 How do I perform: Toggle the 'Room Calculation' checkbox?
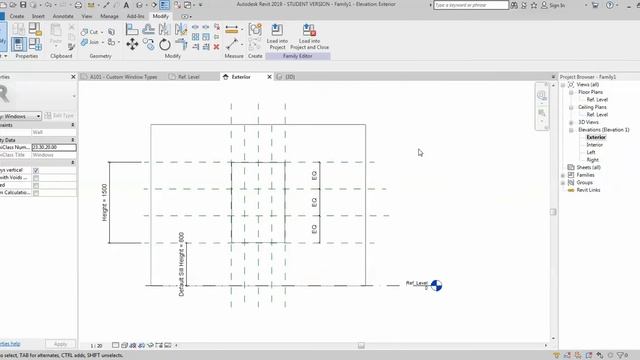(x=36, y=193)
